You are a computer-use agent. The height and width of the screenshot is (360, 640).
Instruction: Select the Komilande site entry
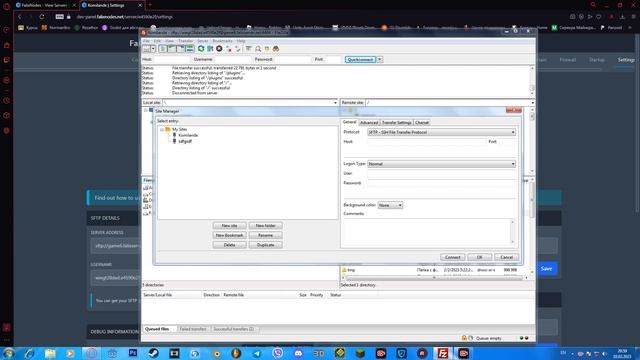[x=188, y=135]
